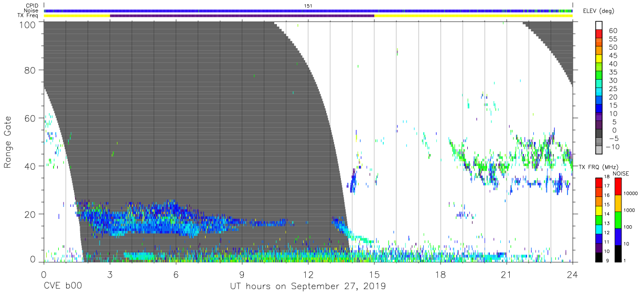Click UT hour tick label '18' on x-axis

pos(440,274)
